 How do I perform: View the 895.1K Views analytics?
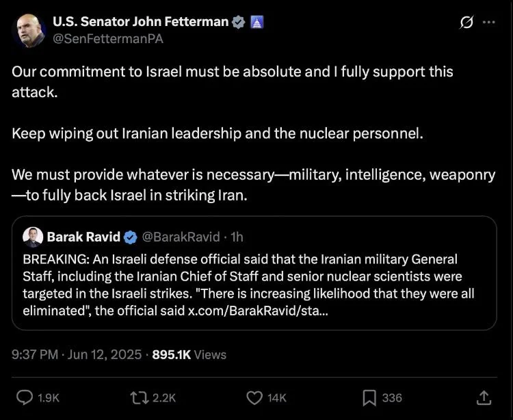[x=189, y=354]
